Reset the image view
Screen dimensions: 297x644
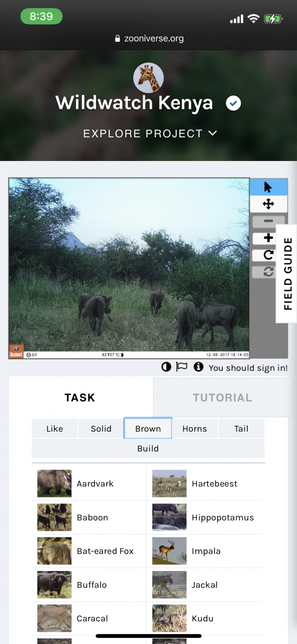[x=268, y=272]
